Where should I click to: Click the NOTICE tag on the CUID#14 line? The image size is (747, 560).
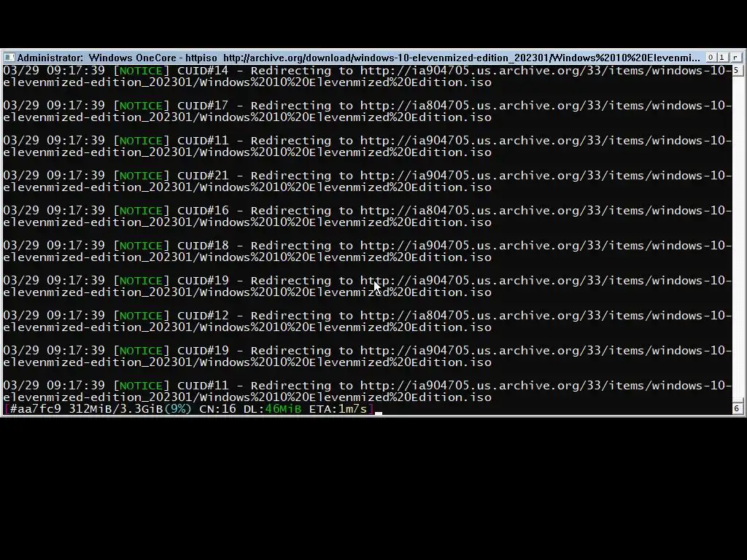coord(141,71)
